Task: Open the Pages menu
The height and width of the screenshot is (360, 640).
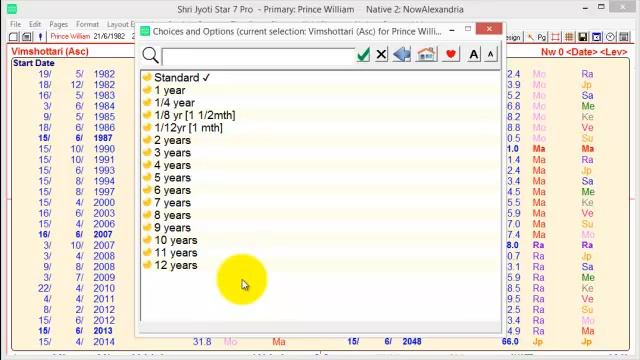Action: (58, 24)
